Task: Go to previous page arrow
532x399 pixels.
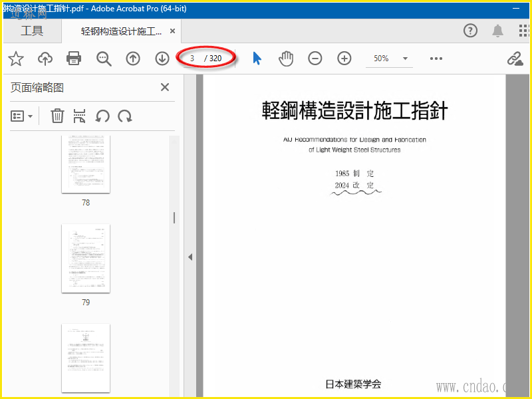Action: 133,59
